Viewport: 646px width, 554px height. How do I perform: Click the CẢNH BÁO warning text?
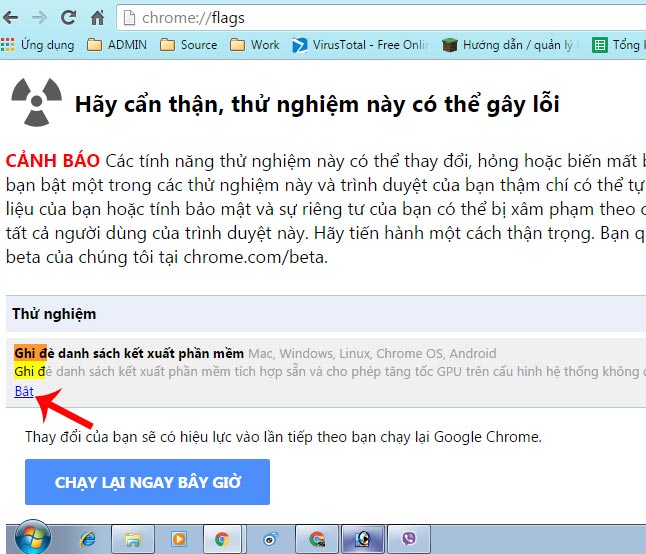pyautogui.click(x=53, y=161)
